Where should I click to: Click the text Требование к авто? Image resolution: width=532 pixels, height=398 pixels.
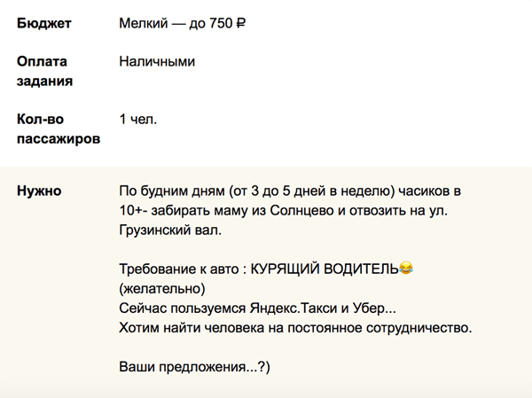(179, 269)
